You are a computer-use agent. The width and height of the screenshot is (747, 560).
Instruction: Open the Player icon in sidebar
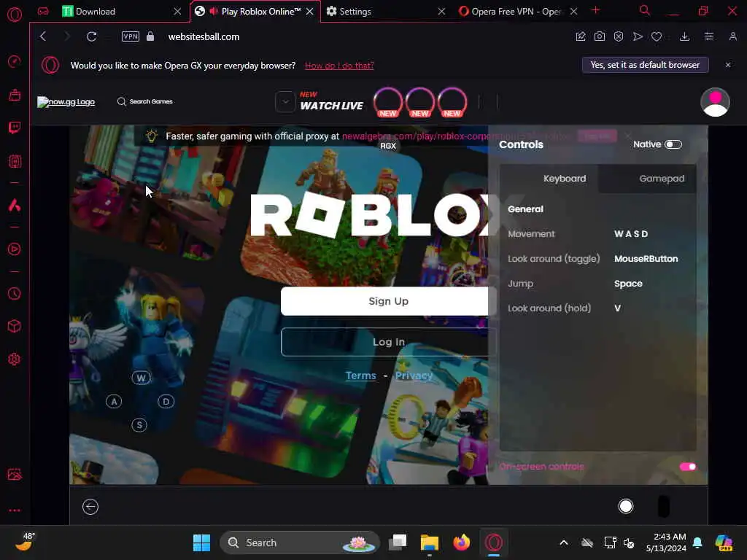point(15,249)
